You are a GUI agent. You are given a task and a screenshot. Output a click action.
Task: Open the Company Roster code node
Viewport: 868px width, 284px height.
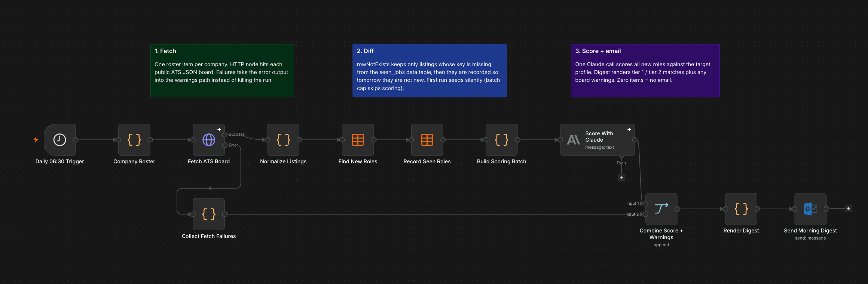pos(134,140)
